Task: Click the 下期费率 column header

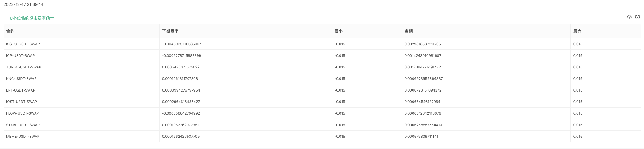Action: [x=170, y=31]
